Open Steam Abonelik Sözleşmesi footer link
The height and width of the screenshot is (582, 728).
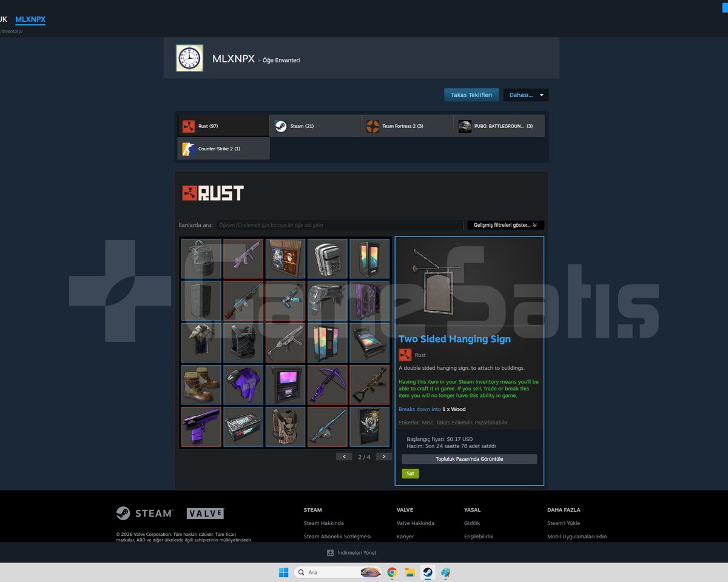337,537
